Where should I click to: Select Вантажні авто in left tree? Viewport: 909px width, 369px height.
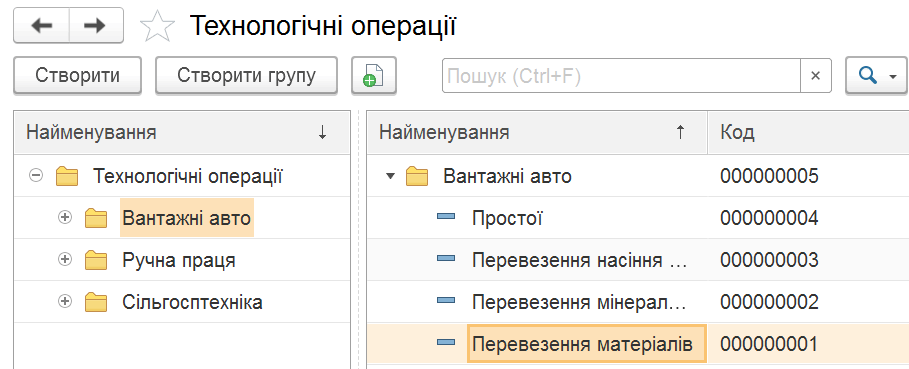(x=187, y=218)
